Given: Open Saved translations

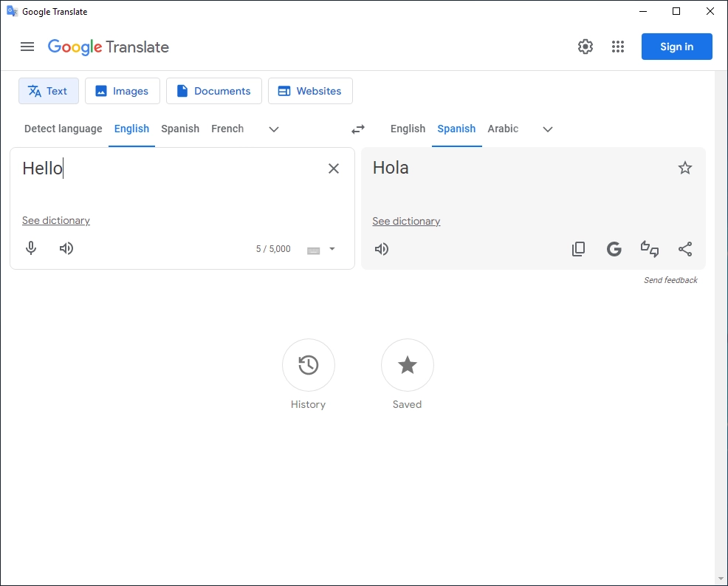Looking at the screenshot, I should click(x=407, y=365).
